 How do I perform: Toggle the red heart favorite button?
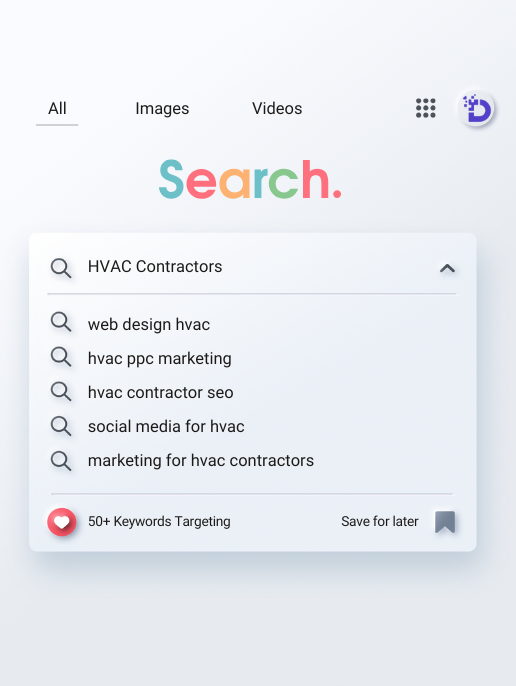pyautogui.click(x=62, y=522)
